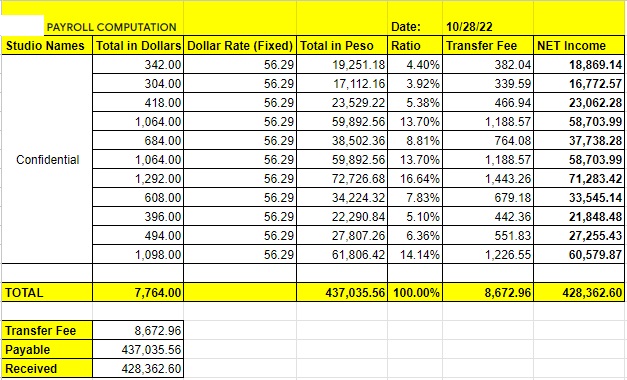Click the peso total 23,529.22
The width and height of the screenshot is (627, 380).
pos(342,102)
